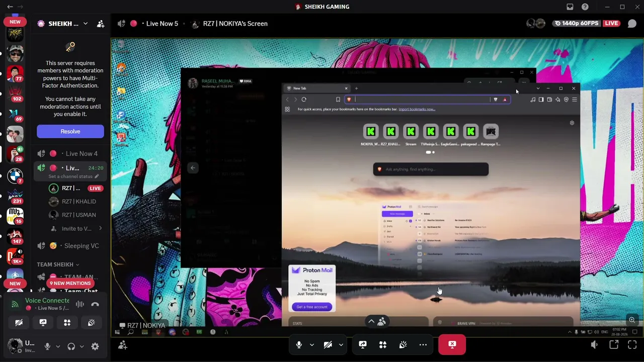Screen dimensions: 644x362
Task: Click the RZ7 | NOKIYA's Screen title
Action: 235,24
